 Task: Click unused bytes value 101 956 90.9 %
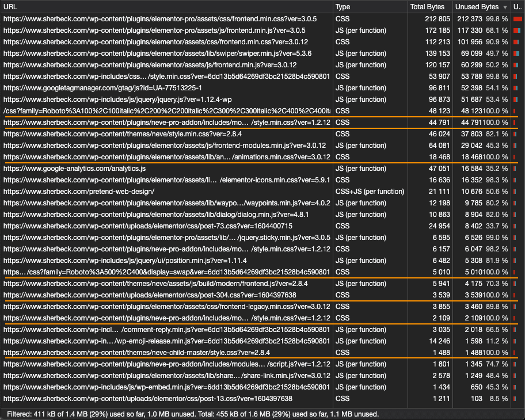(x=482, y=42)
